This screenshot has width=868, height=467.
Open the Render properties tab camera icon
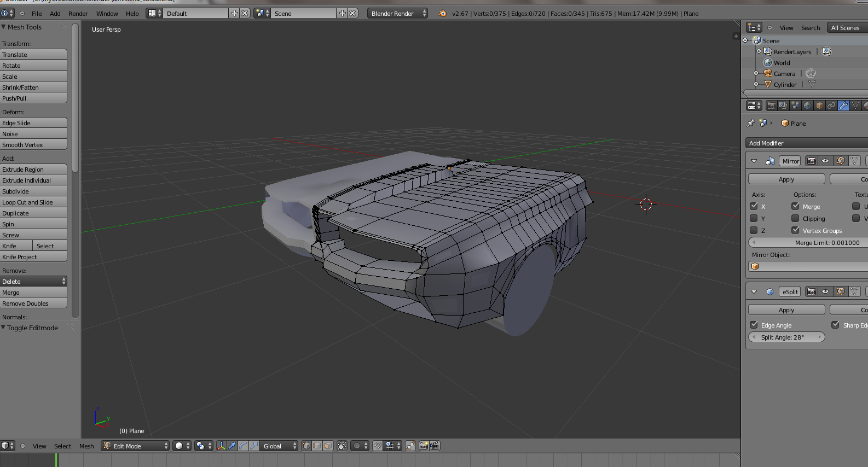pyautogui.click(x=771, y=106)
